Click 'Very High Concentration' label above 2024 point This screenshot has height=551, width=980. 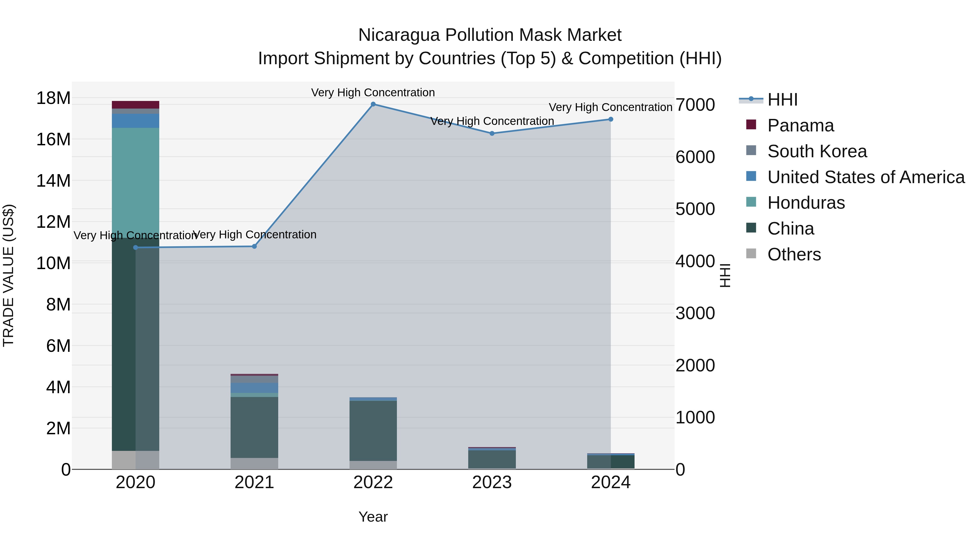pos(611,107)
